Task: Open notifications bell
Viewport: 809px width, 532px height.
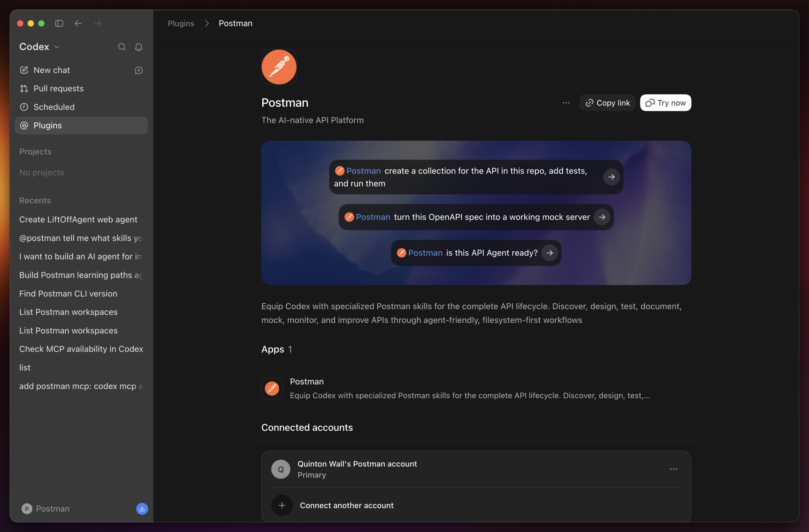Action: (138, 47)
